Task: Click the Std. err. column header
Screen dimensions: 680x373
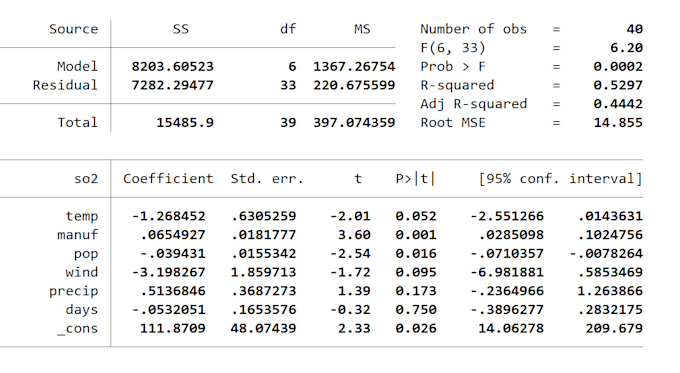Action: point(267,179)
